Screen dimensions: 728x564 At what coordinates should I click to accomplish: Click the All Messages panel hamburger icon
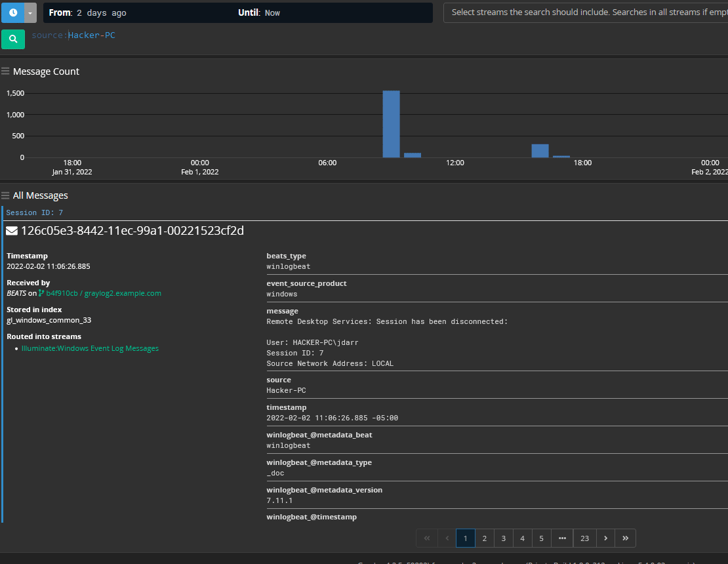pyautogui.click(x=5, y=195)
